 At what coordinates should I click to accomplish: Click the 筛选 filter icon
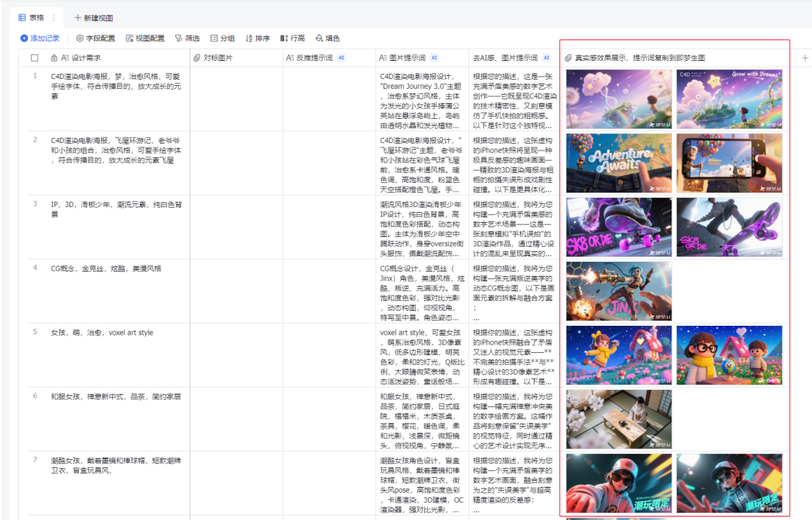(x=186, y=38)
